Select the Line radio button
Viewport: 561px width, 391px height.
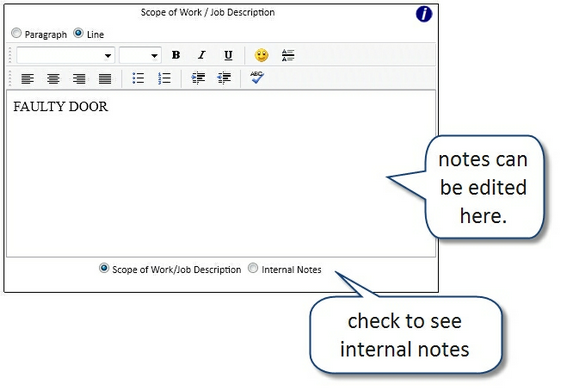(x=78, y=33)
